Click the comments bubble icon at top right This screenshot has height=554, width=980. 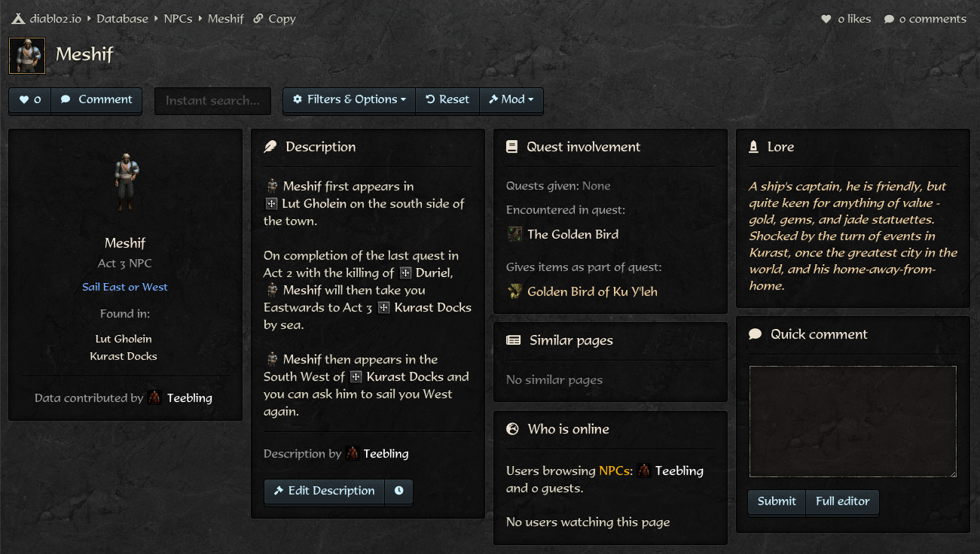pyautogui.click(x=889, y=19)
